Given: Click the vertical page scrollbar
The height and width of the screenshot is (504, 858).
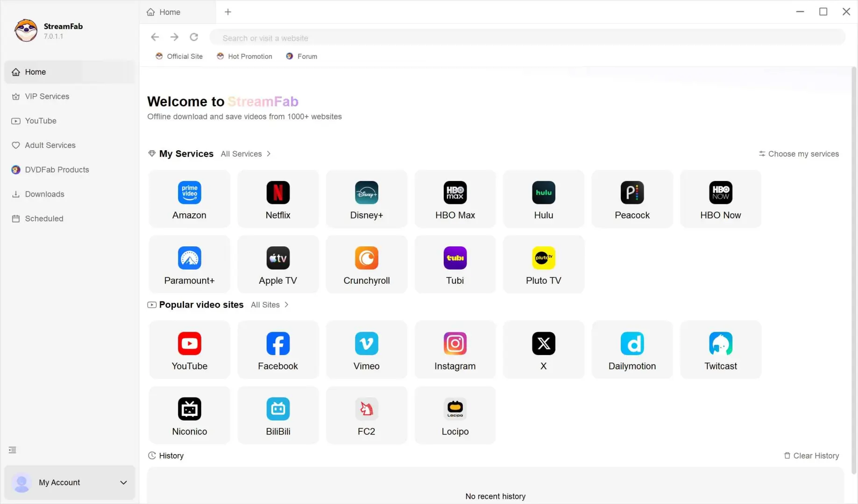Looking at the screenshot, I should point(854,271).
